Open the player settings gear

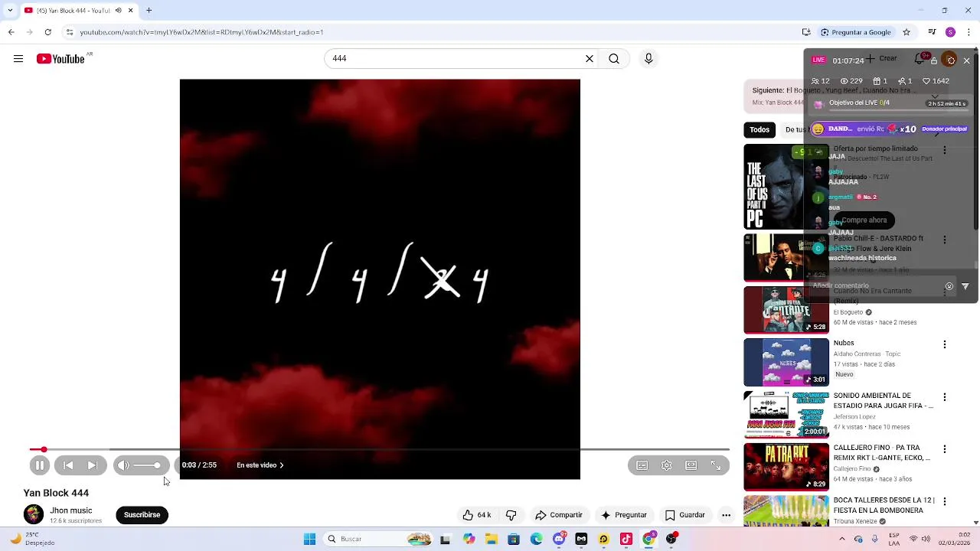(667, 465)
